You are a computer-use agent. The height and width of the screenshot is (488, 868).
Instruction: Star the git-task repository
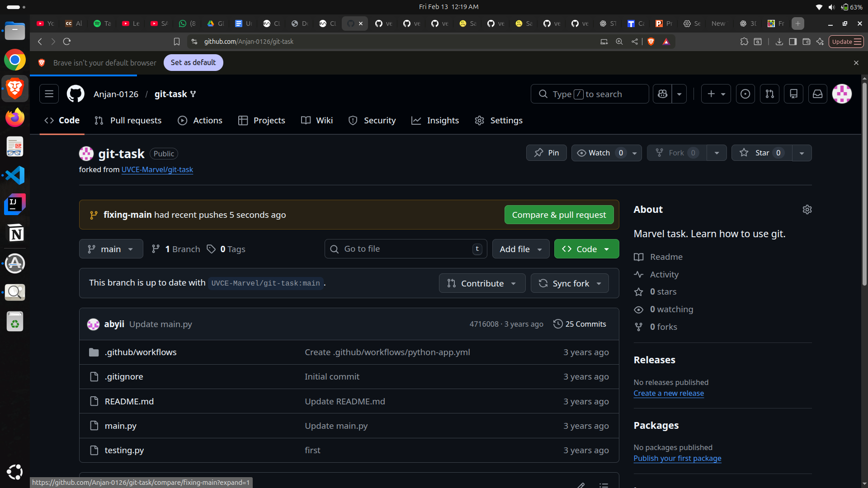pyautogui.click(x=762, y=153)
